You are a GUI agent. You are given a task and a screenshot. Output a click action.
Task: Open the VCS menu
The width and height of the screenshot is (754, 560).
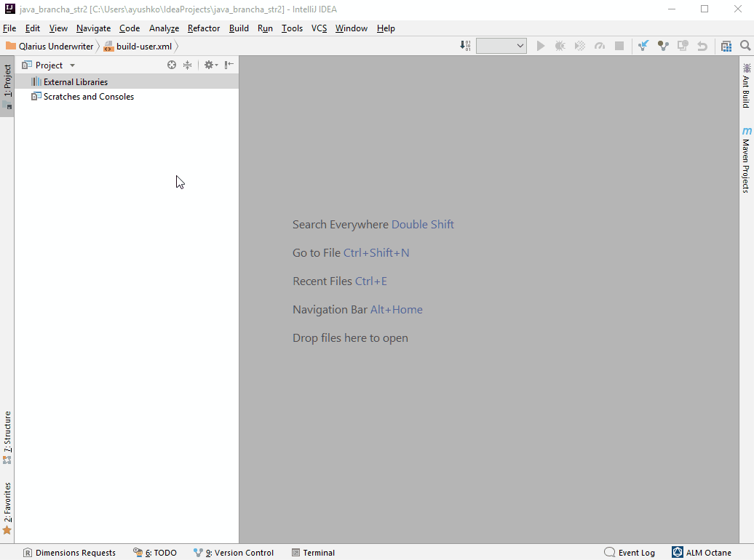[x=319, y=28]
